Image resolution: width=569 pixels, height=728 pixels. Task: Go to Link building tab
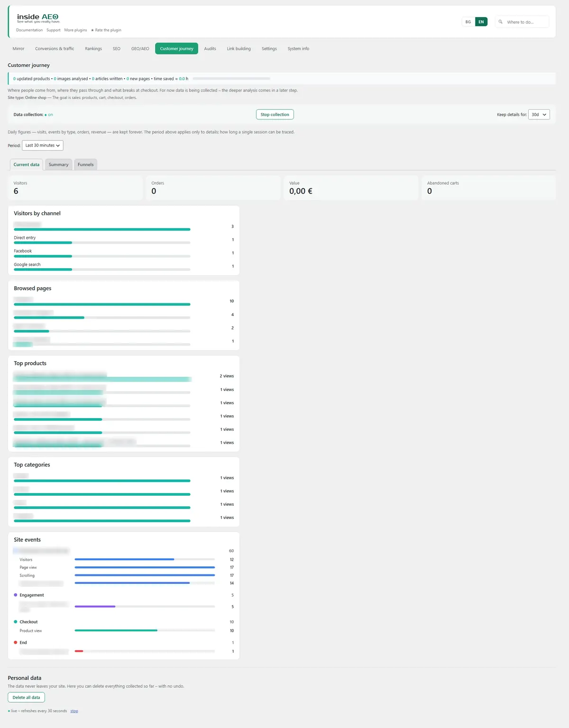pyautogui.click(x=239, y=49)
